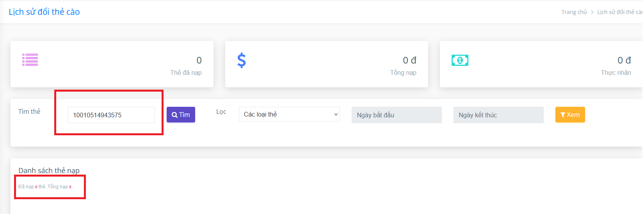Open the Ngày bắt đầu date picker
The height and width of the screenshot is (214, 644).
point(397,115)
